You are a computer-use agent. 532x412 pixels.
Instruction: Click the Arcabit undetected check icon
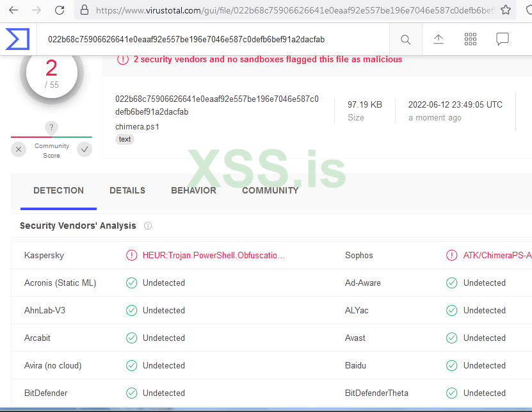pyautogui.click(x=132, y=338)
